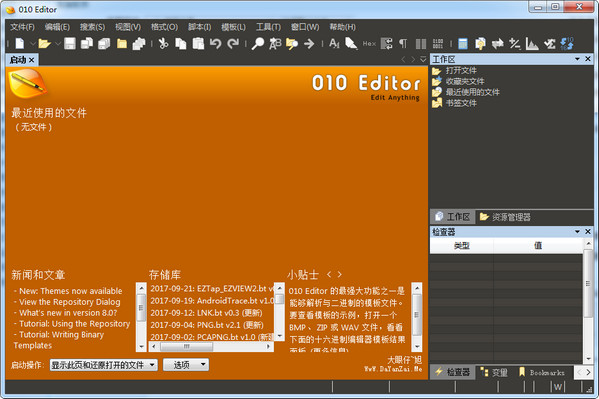Click the Find magnifier icon
The width and height of the screenshot is (599, 399).
tap(258, 44)
